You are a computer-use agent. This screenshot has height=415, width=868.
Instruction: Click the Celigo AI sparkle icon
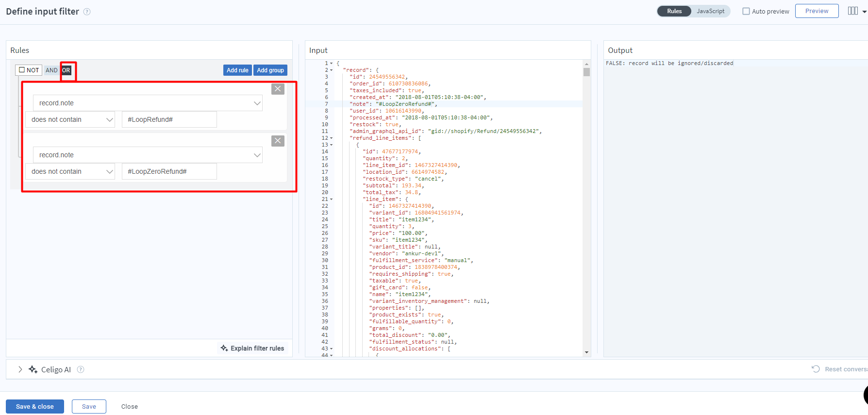33,369
